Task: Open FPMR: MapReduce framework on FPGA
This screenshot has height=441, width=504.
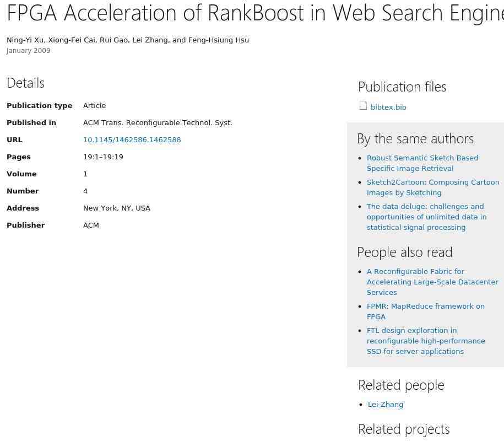Action: (x=425, y=311)
